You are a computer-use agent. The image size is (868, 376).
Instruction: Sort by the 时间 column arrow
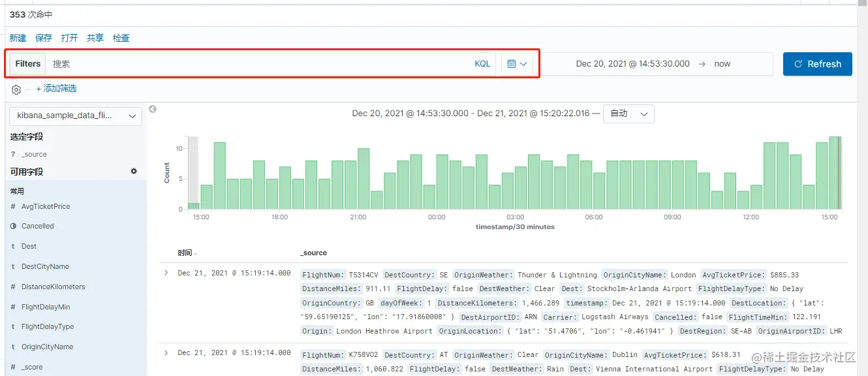tap(195, 253)
